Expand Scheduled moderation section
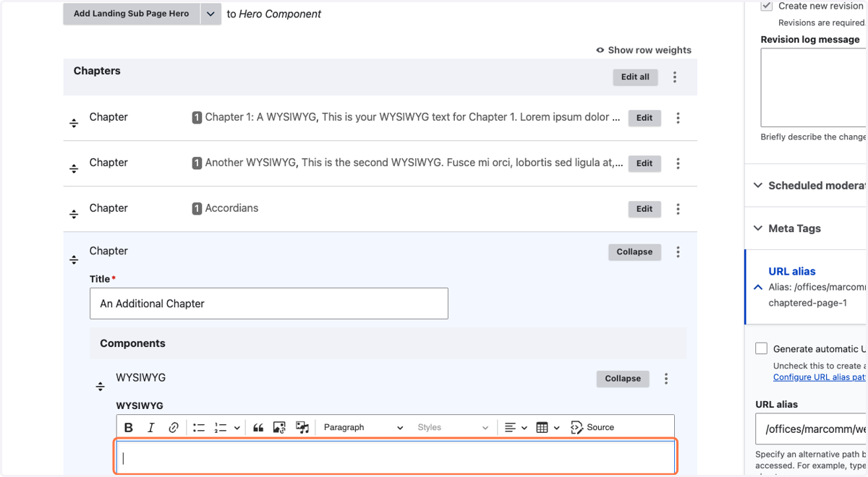Image resolution: width=868 pixels, height=477 pixels. point(809,185)
